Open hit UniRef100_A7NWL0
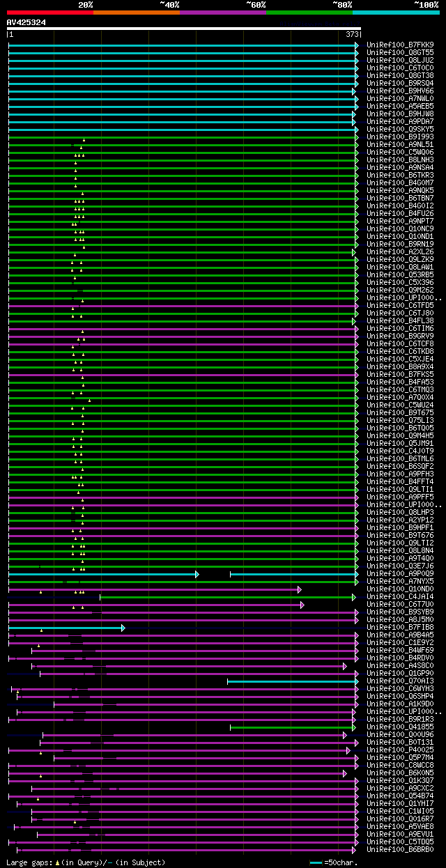This screenshot has height=868, width=446. tap(400, 99)
